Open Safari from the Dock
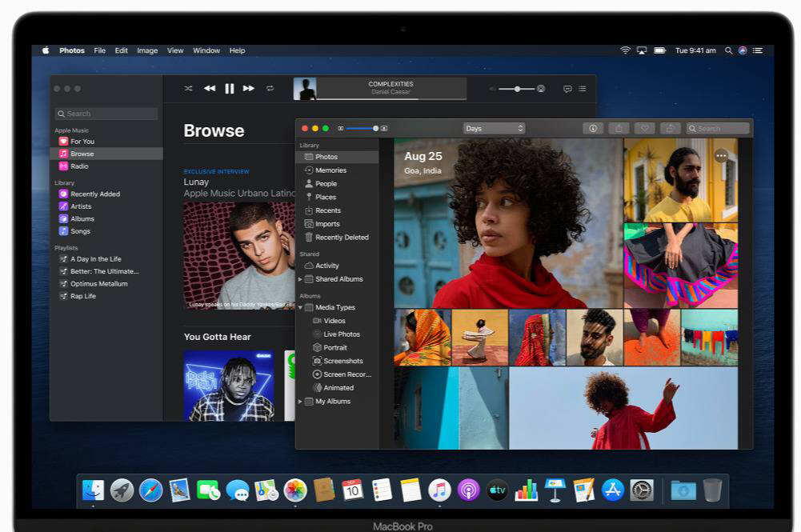The height and width of the screenshot is (532, 801). pos(150,490)
